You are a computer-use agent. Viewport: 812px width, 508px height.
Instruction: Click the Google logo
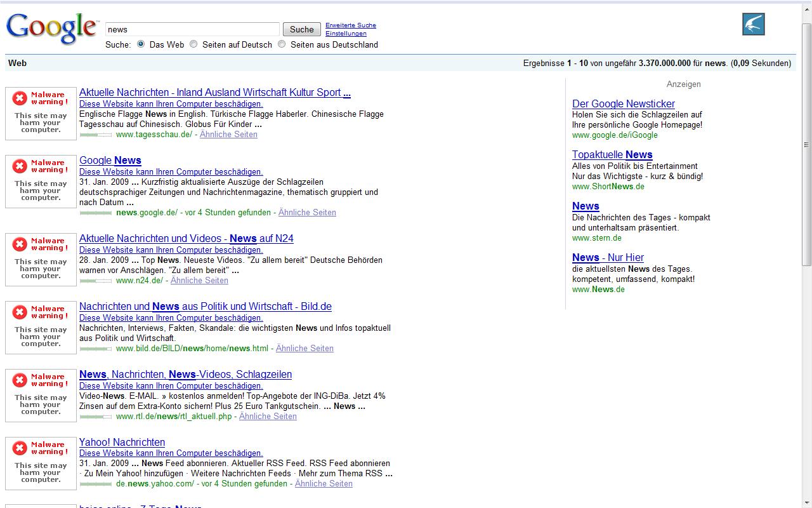point(53,29)
